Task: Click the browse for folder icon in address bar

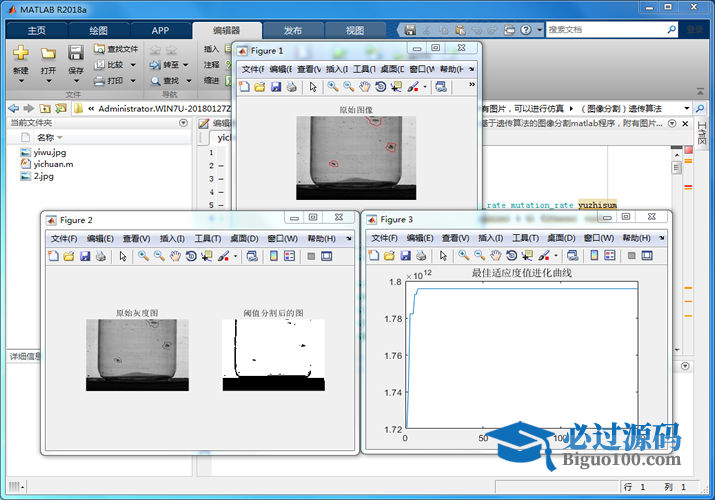Action: coord(61,108)
